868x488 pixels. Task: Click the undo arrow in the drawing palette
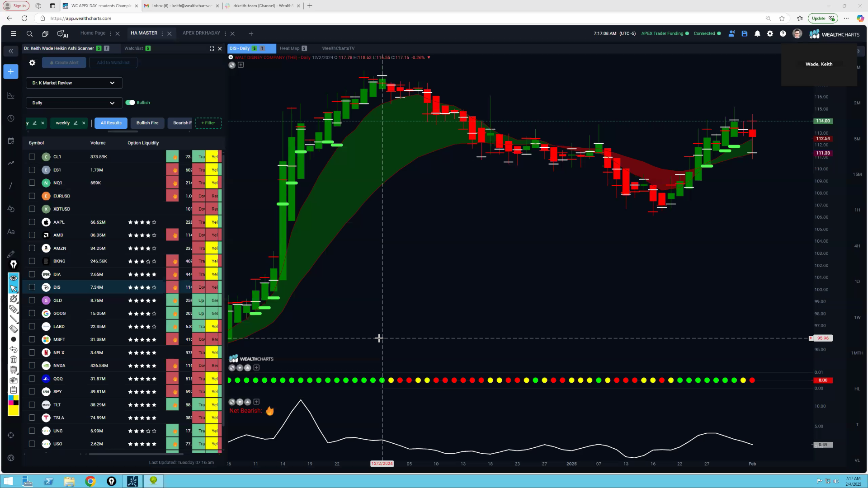[x=14, y=349]
